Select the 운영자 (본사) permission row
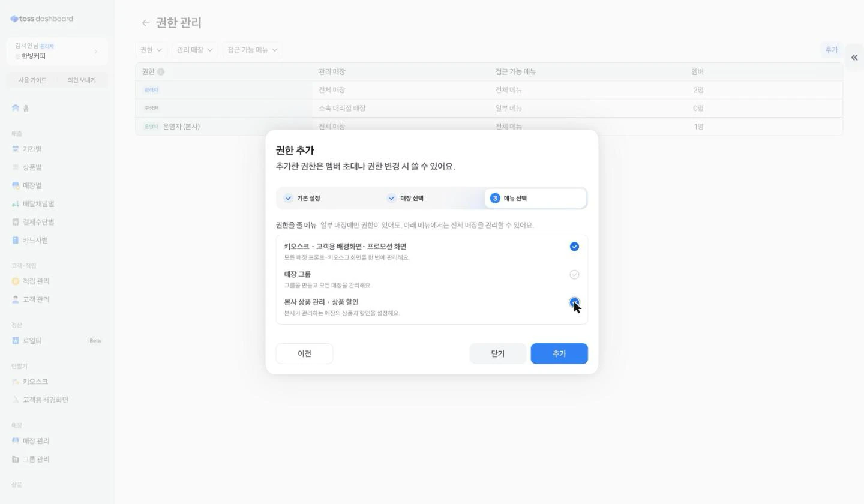864x504 pixels. coord(489,127)
